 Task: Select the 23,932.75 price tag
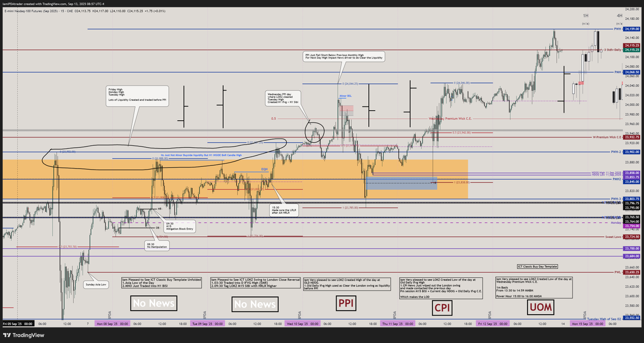click(x=632, y=137)
